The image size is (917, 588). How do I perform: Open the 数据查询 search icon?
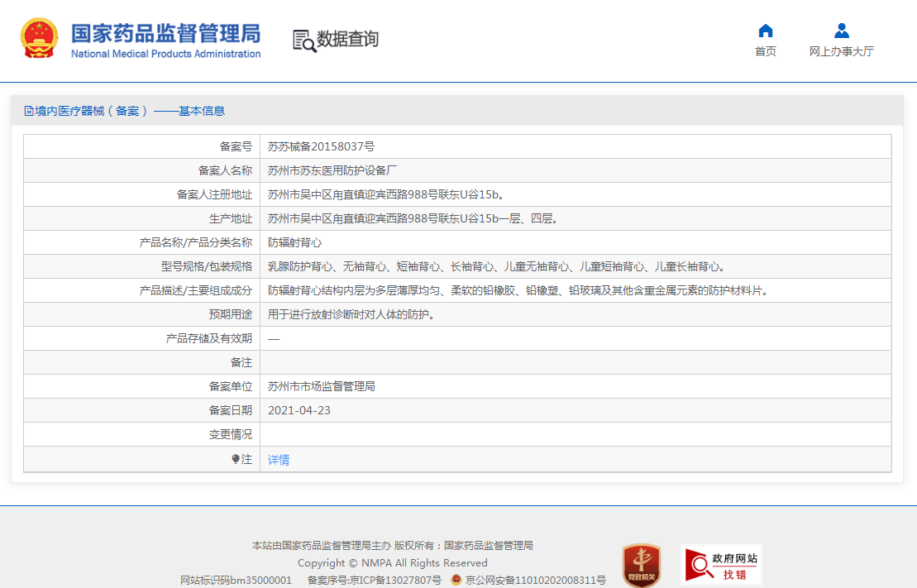(x=304, y=41)
